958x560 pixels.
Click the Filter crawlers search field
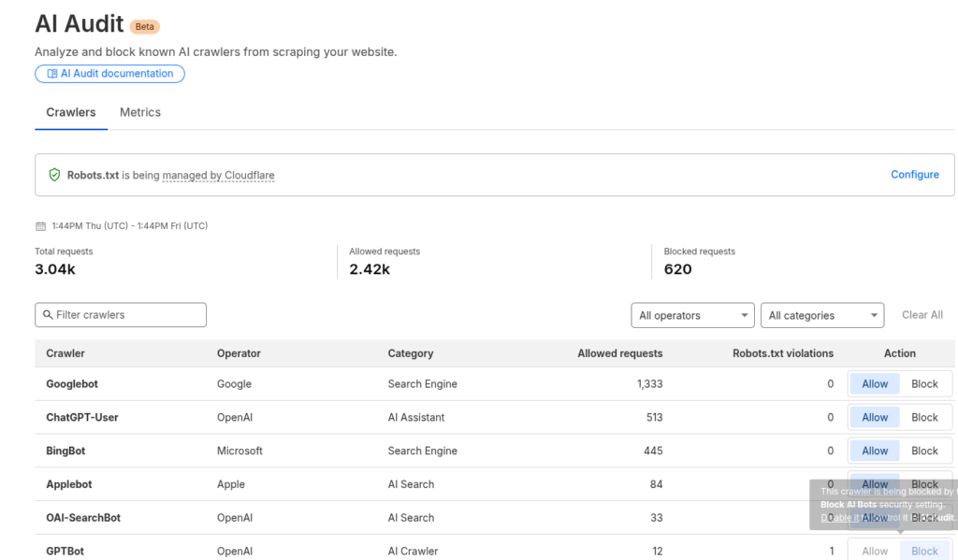tap(121, 315)
